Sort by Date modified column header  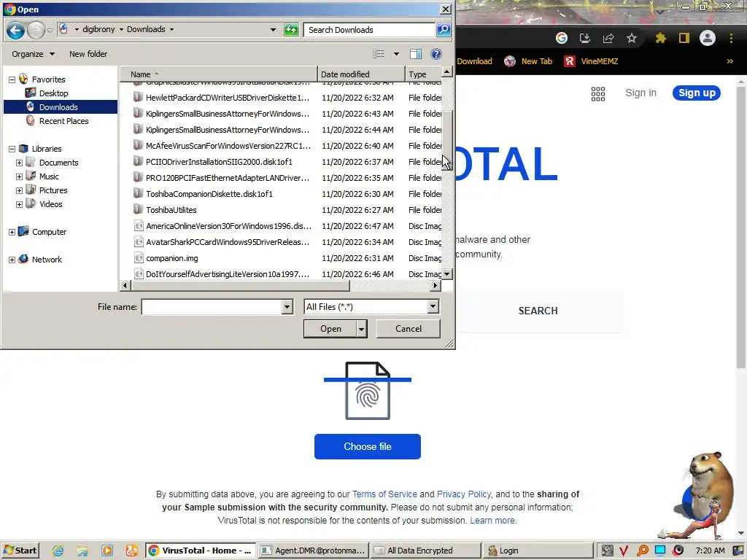(x=361, y=74)
